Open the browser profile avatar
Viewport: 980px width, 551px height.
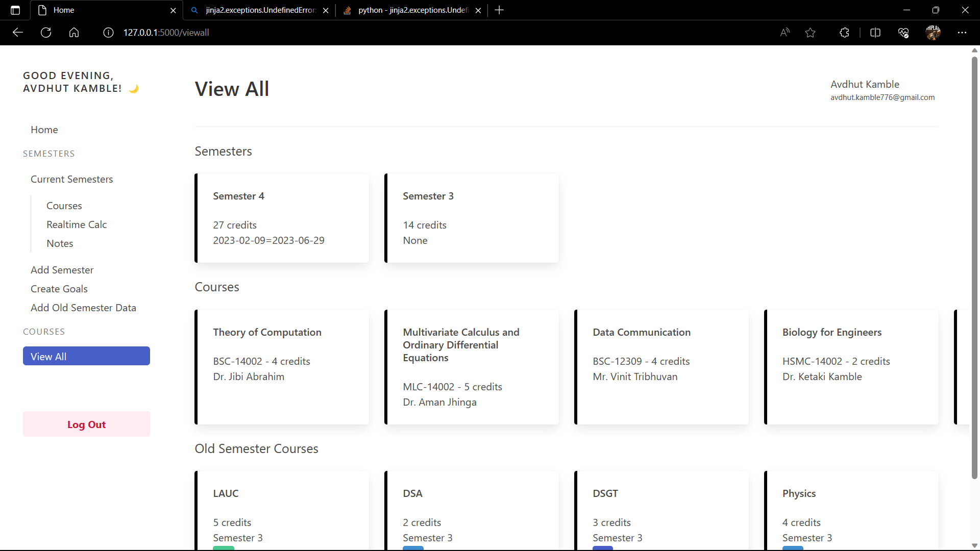[x=934, y=32]
